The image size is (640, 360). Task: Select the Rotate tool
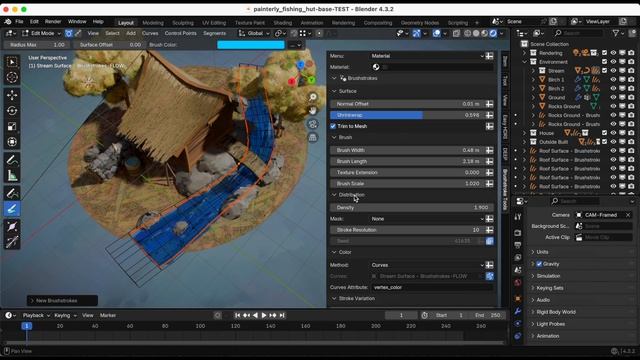pos(12,111)
